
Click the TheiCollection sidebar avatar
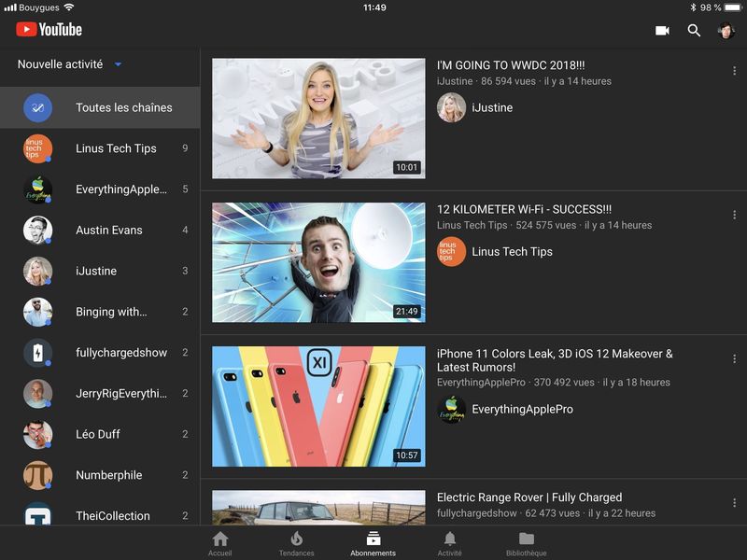(x=37, y=514)
